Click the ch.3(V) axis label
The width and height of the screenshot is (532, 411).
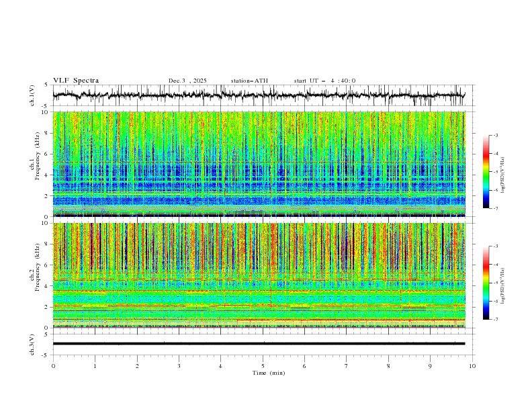click(32, 343)
